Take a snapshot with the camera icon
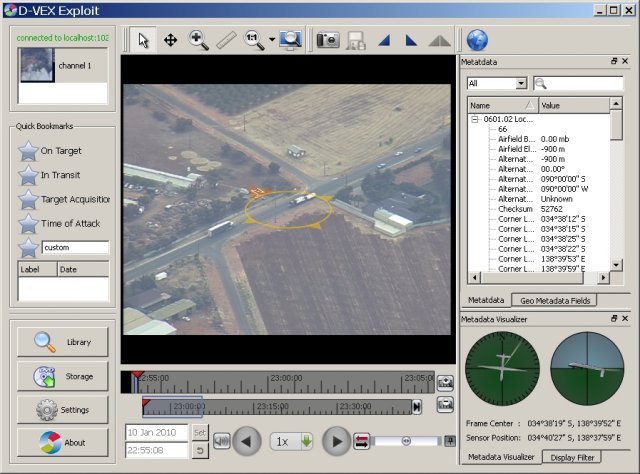640x474 pixels. pyautogui.click(x=327, y=40)
